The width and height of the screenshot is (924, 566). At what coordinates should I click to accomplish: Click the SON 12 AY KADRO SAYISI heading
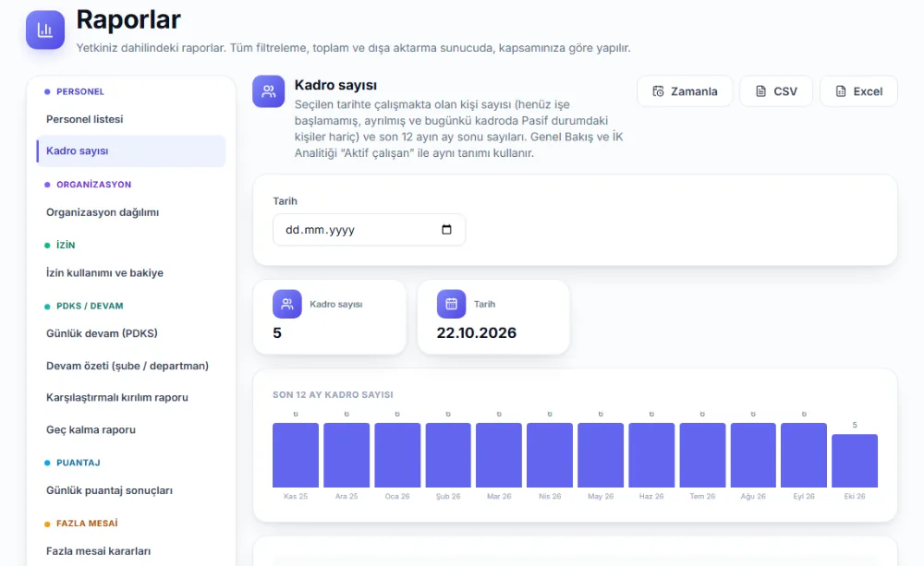point(333,394)
